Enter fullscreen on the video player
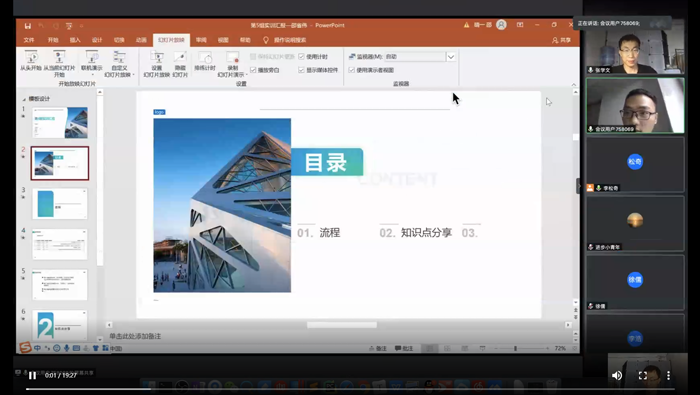The height and width of the screenshot is (395, 700). [643, 375]
